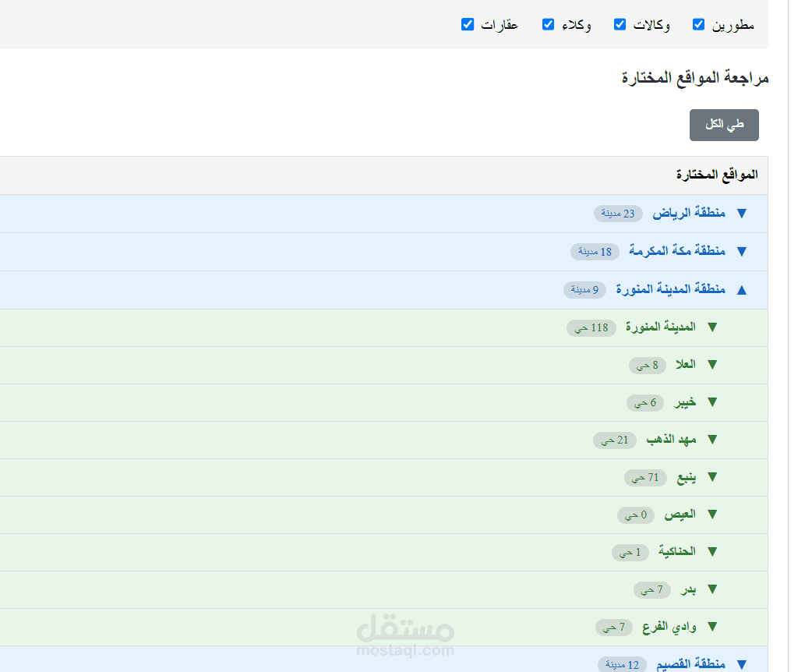Click the green arrow beside العلا
The width and height of the screenshot is (812, 672).
pyautogui.click(x=712, y=365)
